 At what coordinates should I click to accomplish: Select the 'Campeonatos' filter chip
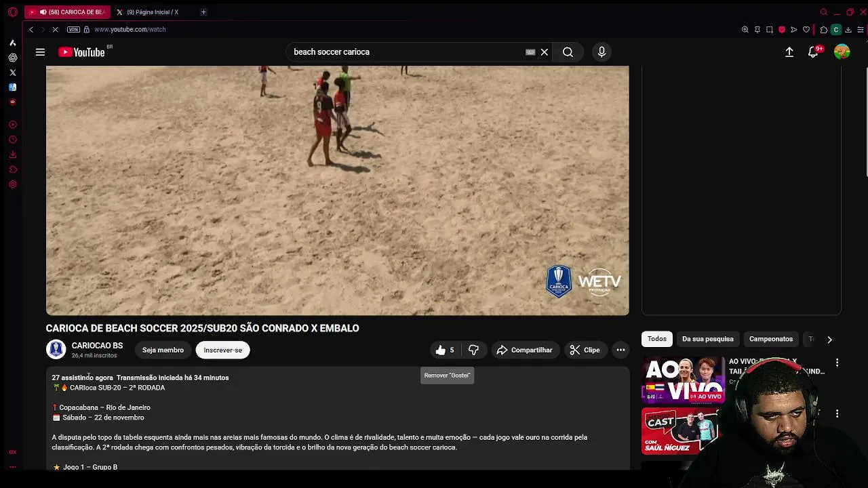(x=770, y=339)
